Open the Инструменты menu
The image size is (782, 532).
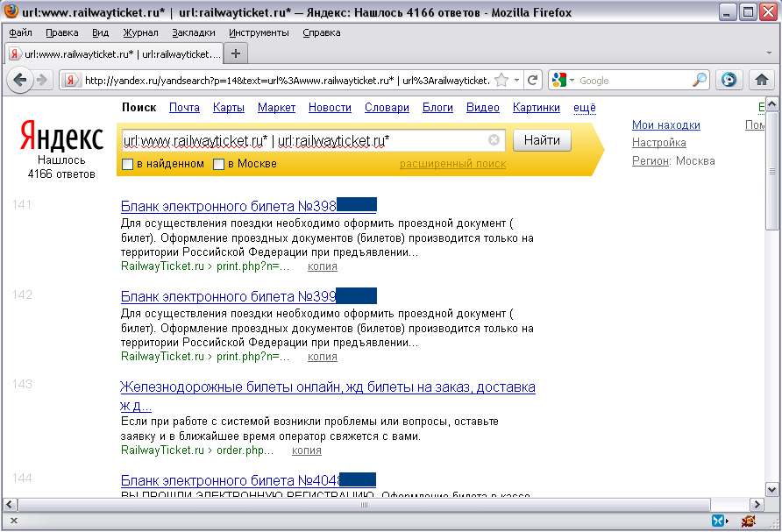(x=259, y=33)
